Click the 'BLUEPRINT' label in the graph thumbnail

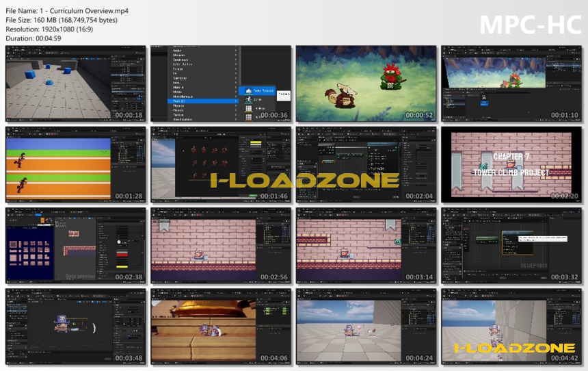[534, 266]
